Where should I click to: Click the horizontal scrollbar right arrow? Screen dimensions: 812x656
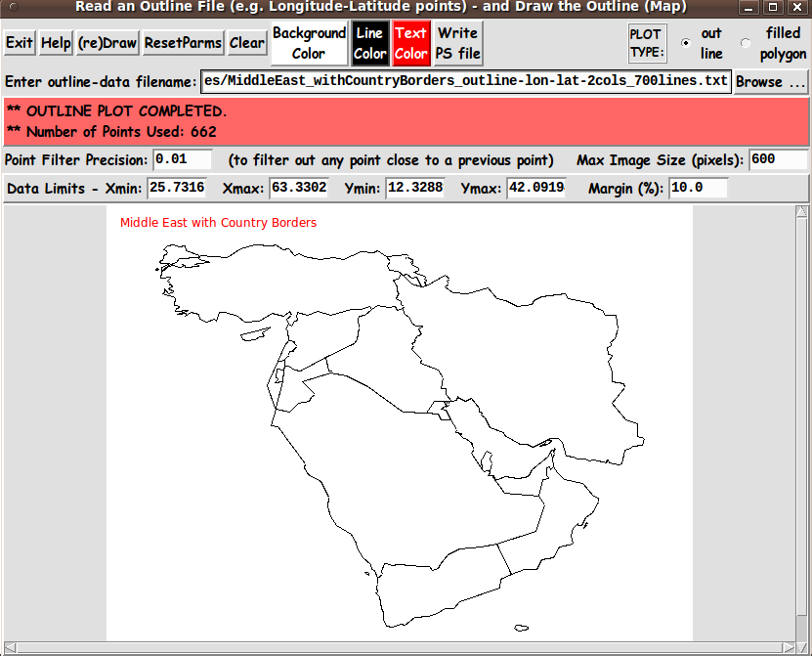[789, 648]
